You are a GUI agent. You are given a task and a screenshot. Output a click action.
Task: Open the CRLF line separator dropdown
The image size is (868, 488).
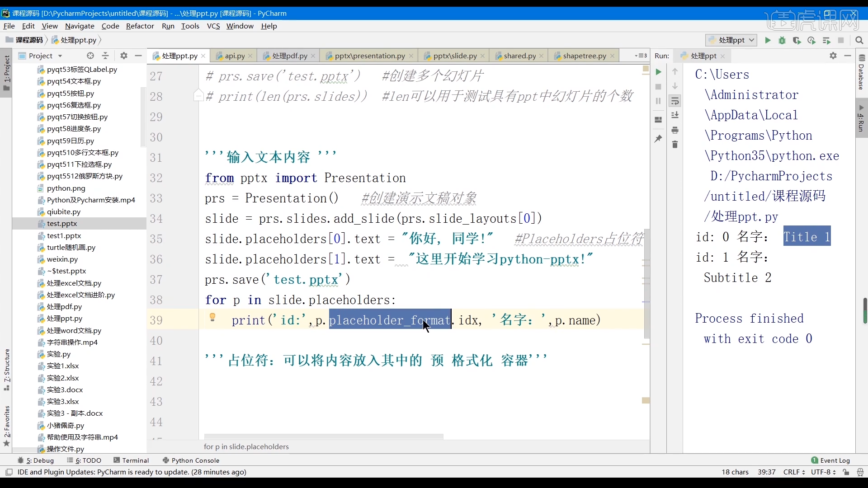pos(794,472)
